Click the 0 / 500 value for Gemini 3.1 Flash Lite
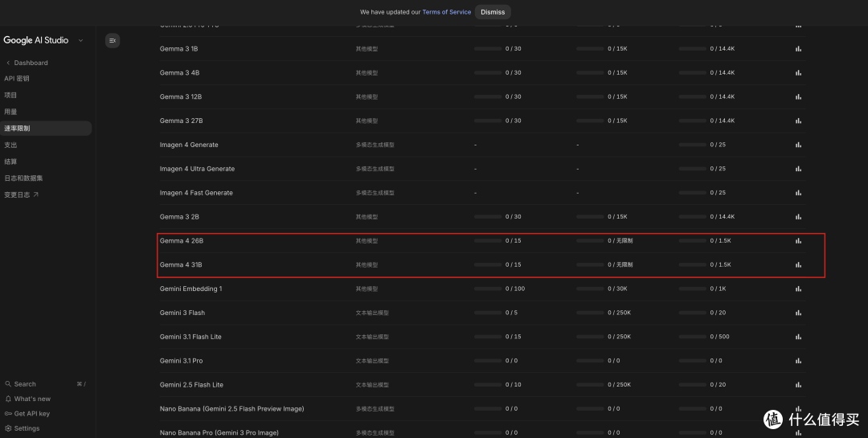The height and width of the screenshot is (438, 868). click(719, 337)
